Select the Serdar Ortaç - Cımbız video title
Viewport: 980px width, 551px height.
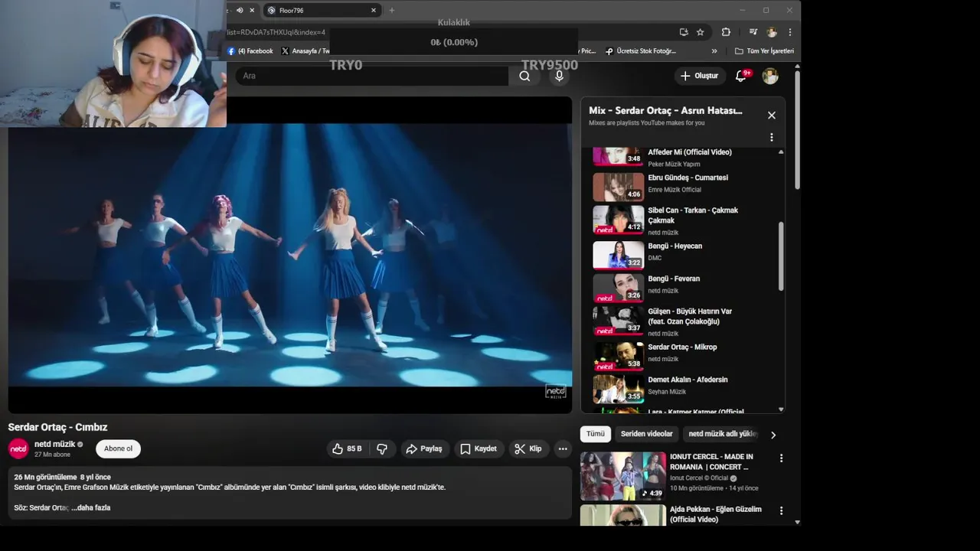point(57,427)
